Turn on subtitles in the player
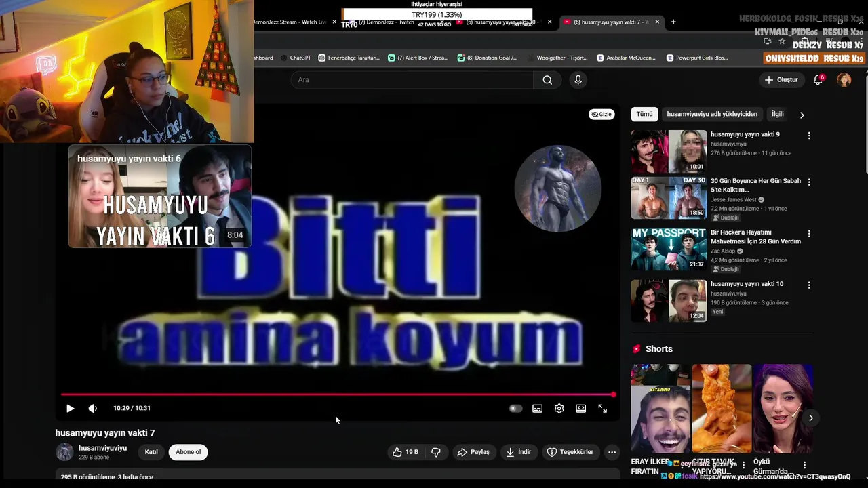The height and width of the screenshot is (488, 868). tap(537, 408)
